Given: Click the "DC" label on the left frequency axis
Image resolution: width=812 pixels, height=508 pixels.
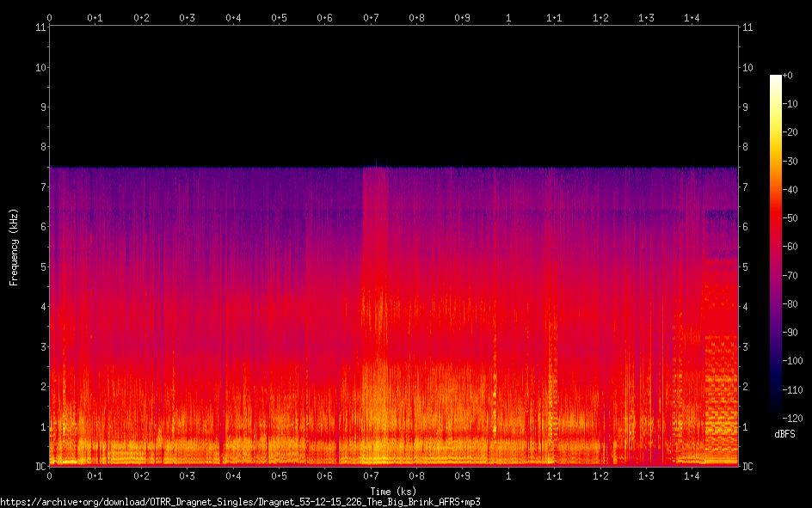Looking at the screenshot, I should (x=38, y=467).
